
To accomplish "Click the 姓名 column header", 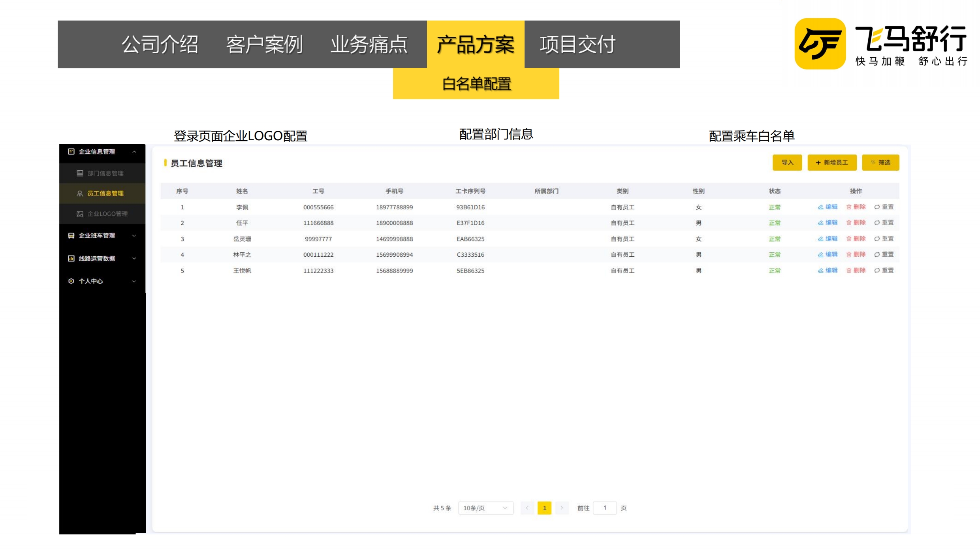I will pyautogui.click(x=242, y=191).
